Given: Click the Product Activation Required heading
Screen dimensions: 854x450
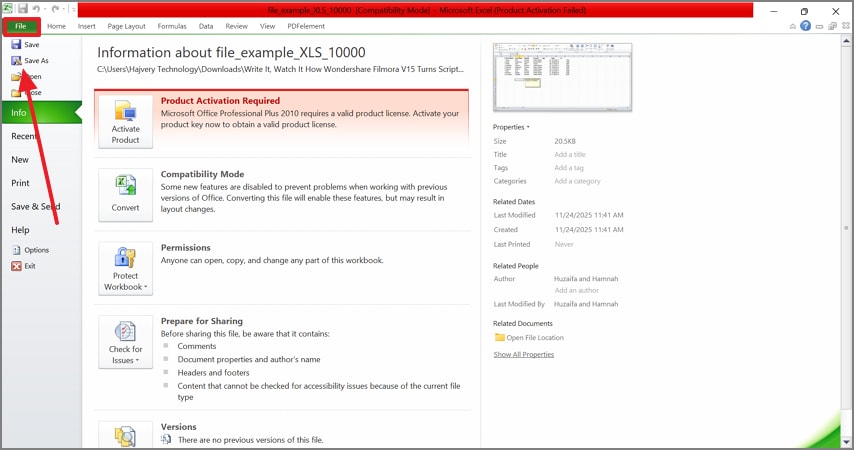Looking at the screenshot, I should tap(220, 101).
